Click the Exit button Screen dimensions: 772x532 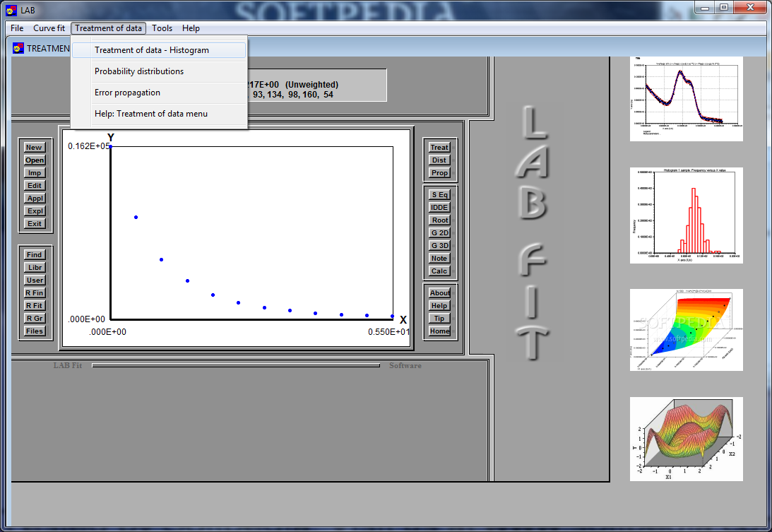point(35,224)
